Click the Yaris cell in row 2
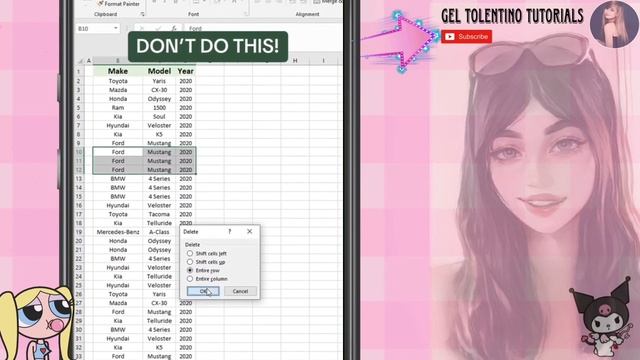Viewport: 640px width, 360px height. click(x=159, y=81)
